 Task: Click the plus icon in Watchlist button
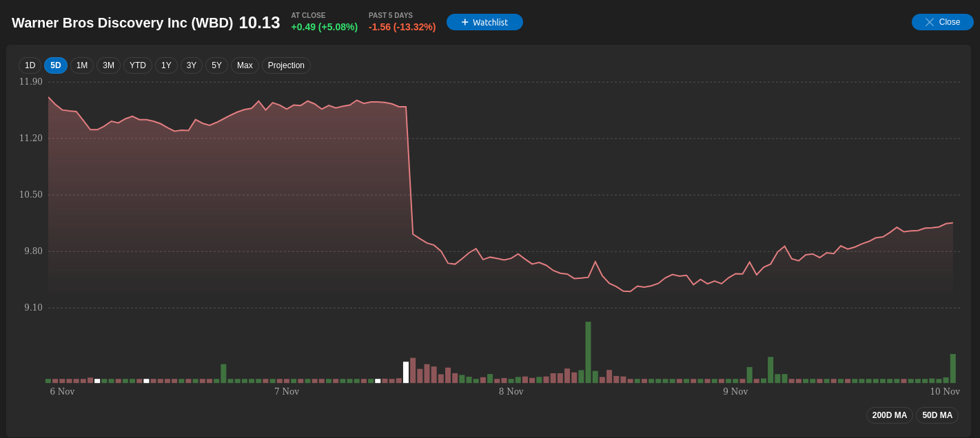click(465, 22)
